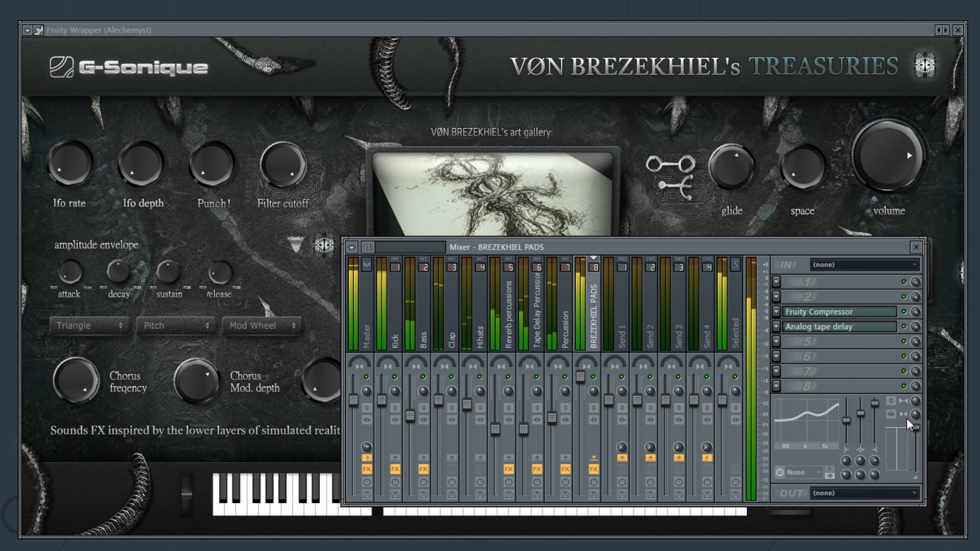
Task: Click reverse polarity icon on Reverb percussions track
Action: [508, 408]
